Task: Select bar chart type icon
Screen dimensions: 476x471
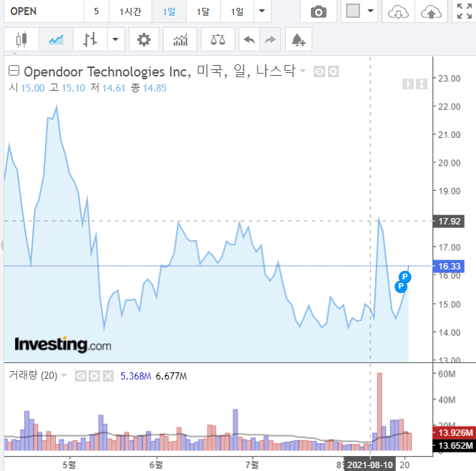Action: click(90, 39)
